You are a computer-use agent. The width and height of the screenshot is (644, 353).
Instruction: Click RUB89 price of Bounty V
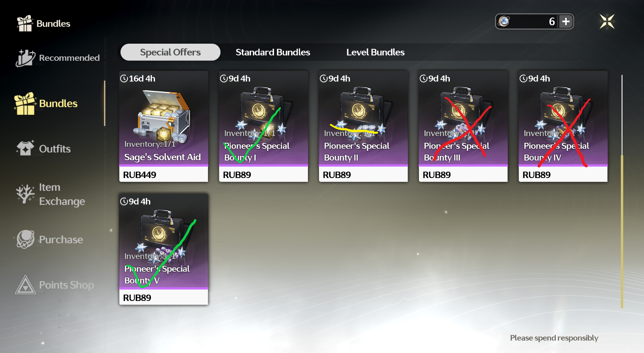[x=137, y=298]
